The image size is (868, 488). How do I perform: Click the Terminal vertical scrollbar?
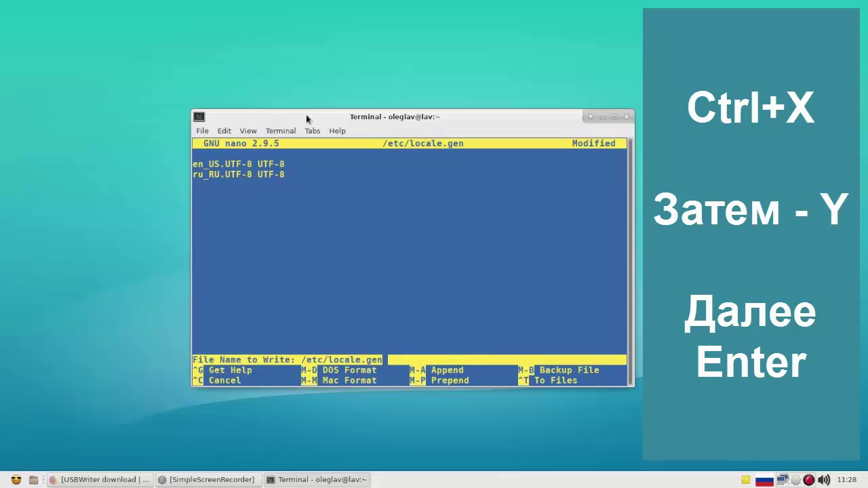point(630,262)
